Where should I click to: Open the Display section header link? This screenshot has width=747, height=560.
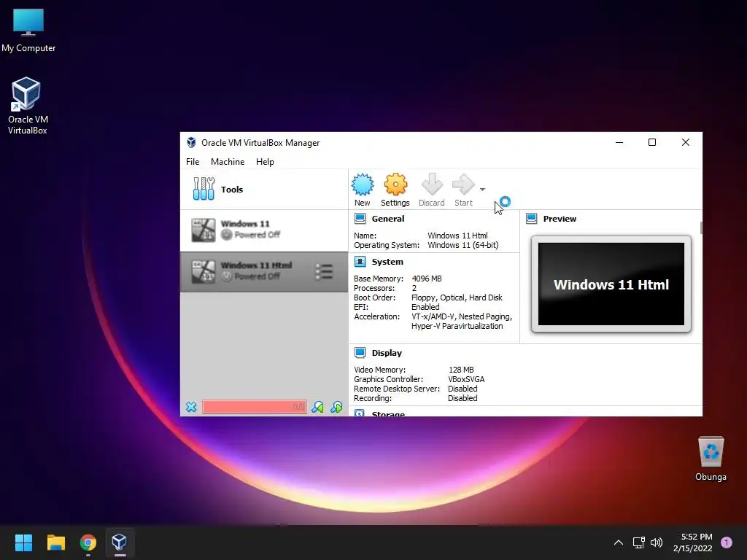pos(387,353)
